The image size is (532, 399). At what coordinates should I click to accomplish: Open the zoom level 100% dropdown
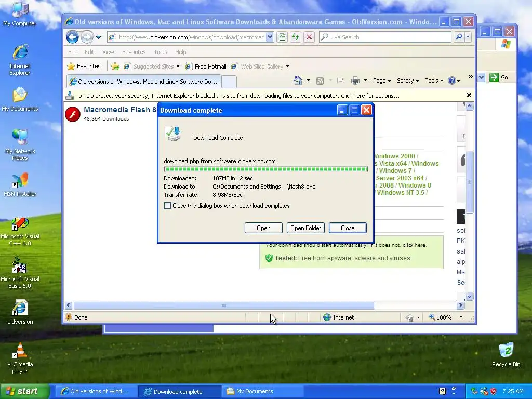point(461,317)
